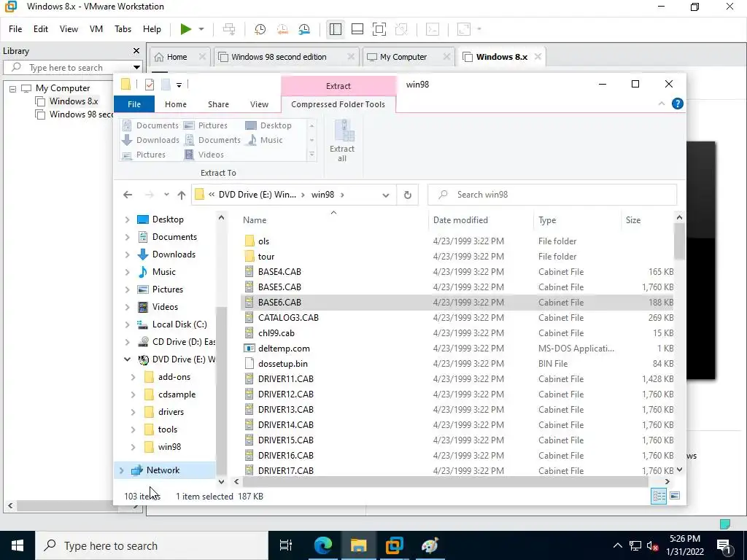Switch to large icons view in status bar
The image size is (747, 560).
coord(675,496)
